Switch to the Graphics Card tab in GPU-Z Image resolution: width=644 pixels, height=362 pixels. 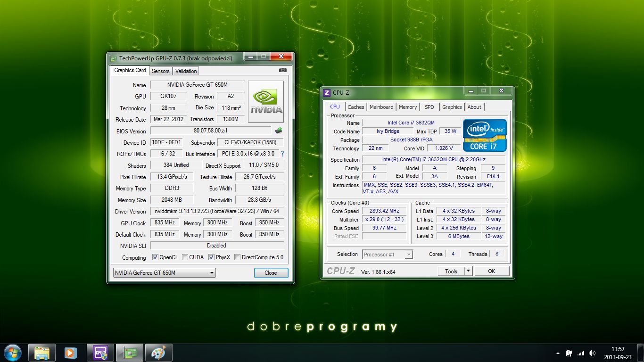(130, 70)
